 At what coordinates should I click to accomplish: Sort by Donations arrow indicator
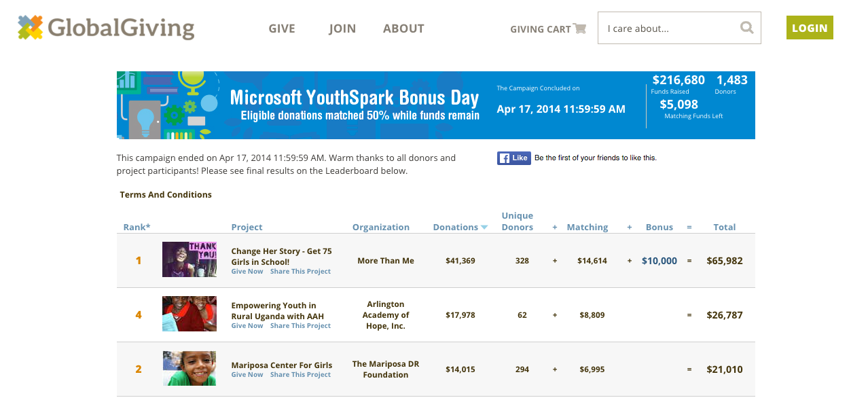pyautogui.click(x=484, y=228)
